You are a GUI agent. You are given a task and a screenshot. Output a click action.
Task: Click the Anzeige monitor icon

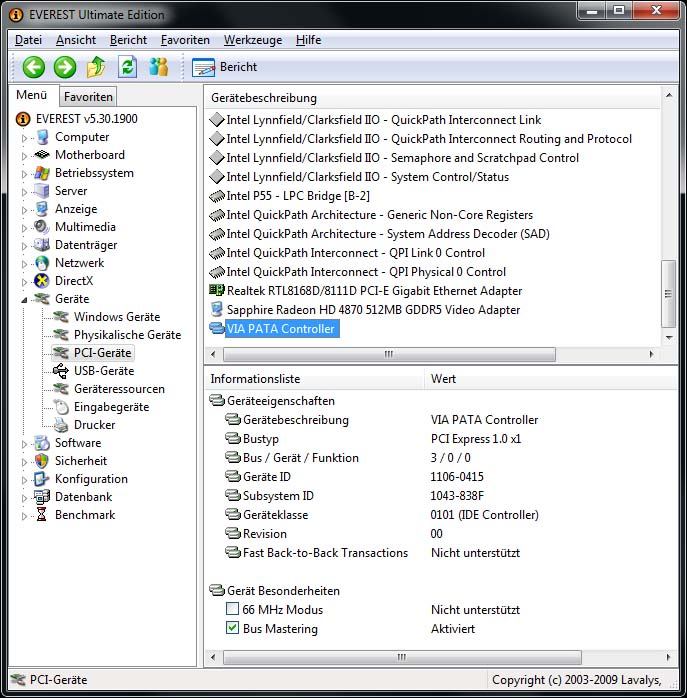42,209
